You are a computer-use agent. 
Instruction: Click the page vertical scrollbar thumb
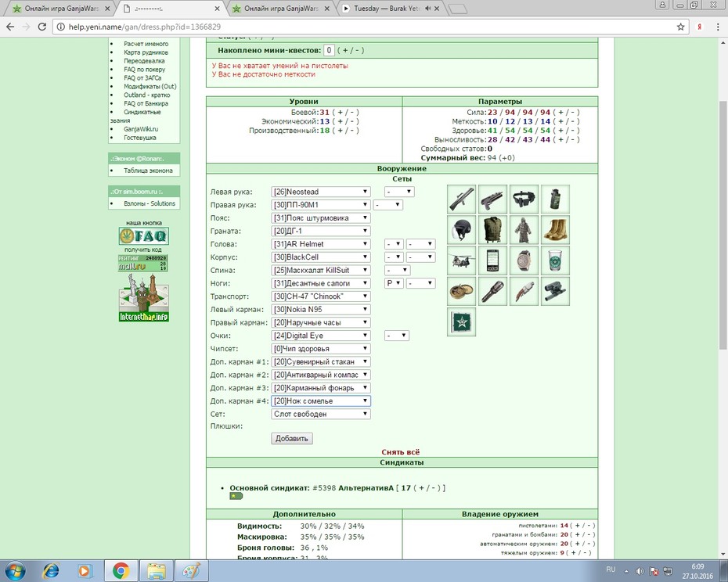(723, 225)
